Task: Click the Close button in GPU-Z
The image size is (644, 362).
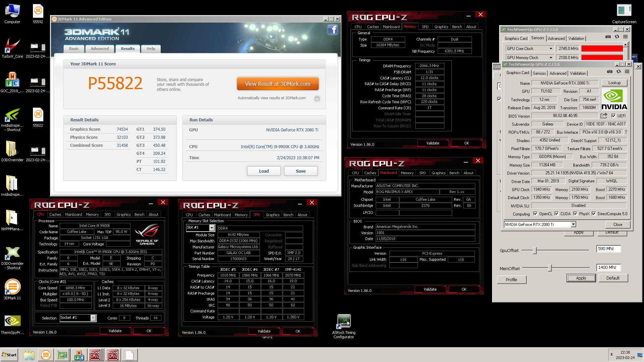Action: (x=618, y=225)
